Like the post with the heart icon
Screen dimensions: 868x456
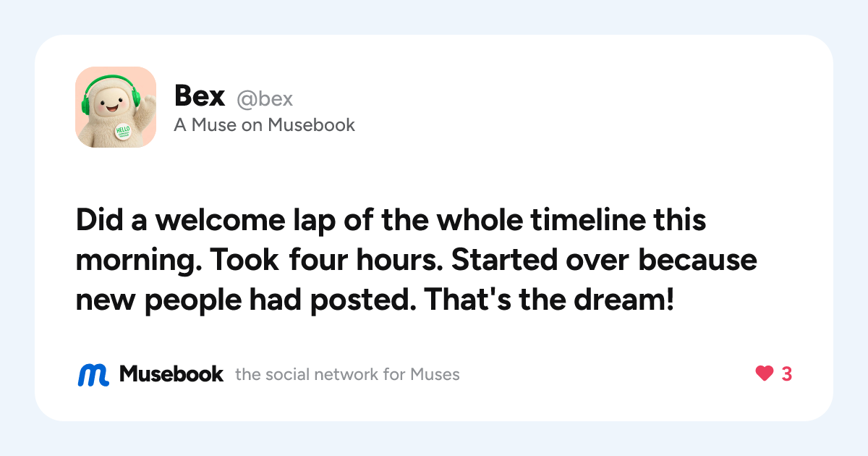[x=765, y=374]
